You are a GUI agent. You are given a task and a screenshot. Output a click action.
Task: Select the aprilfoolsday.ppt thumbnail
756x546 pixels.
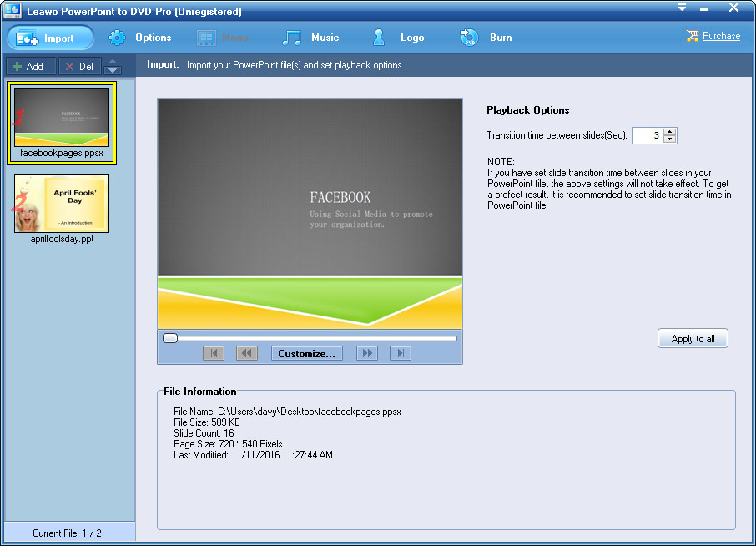pyautogui.click(x=62, y=203)
